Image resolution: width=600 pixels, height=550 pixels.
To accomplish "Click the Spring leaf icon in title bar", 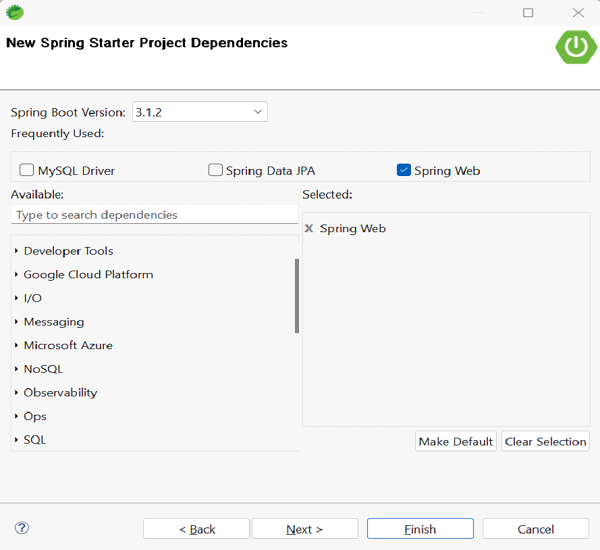I will pyautogui.click(x=15, y=13).
